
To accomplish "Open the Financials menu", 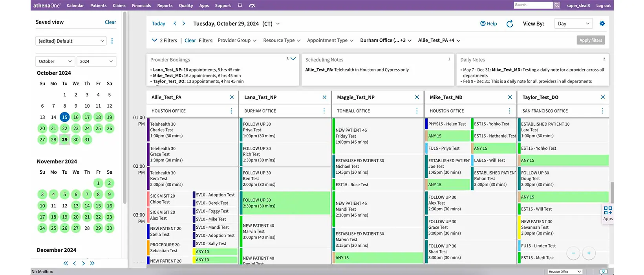I will coord(141,5).
